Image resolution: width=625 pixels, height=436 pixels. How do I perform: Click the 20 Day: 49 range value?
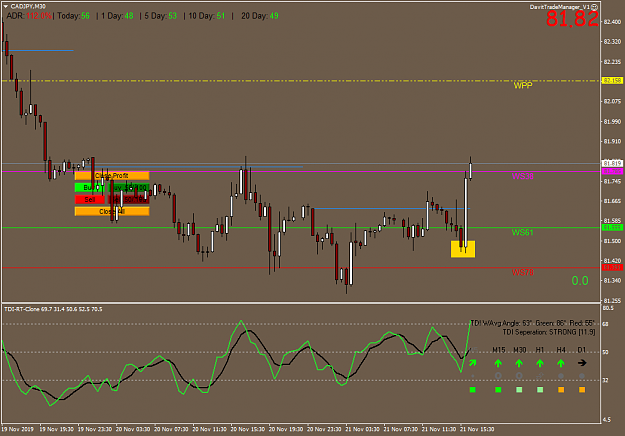pyautogui.click(x=260, y=16)
